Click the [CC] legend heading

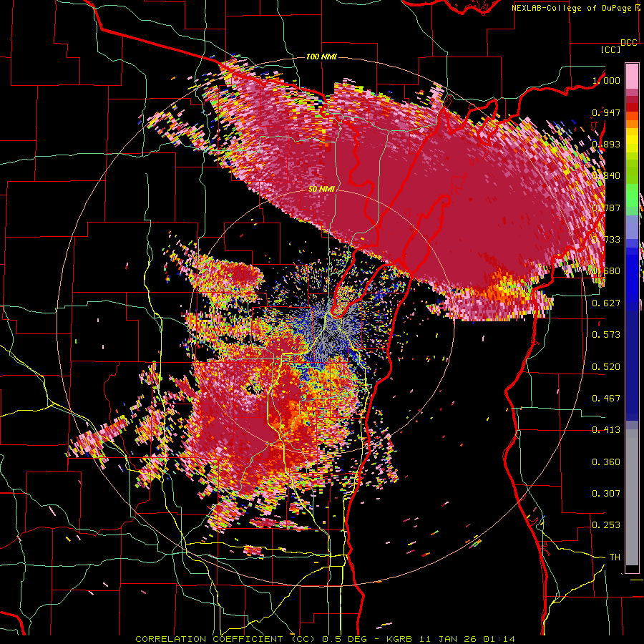pos(610,49)
